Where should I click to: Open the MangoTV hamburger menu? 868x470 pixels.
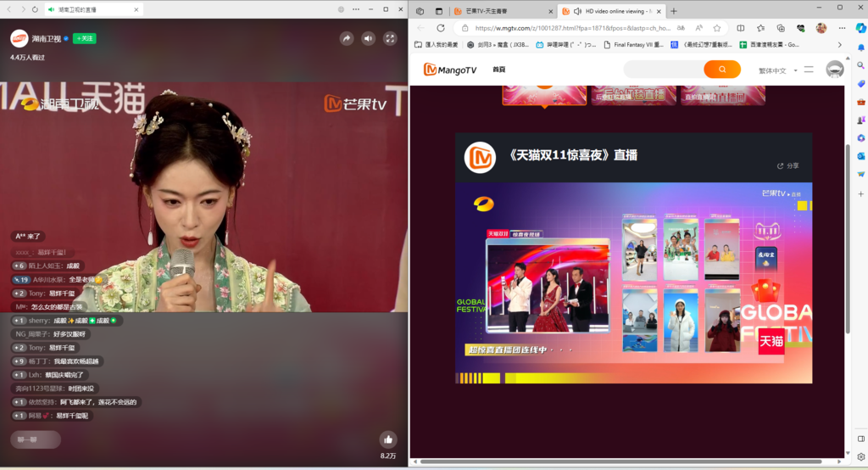coord(809,70)
